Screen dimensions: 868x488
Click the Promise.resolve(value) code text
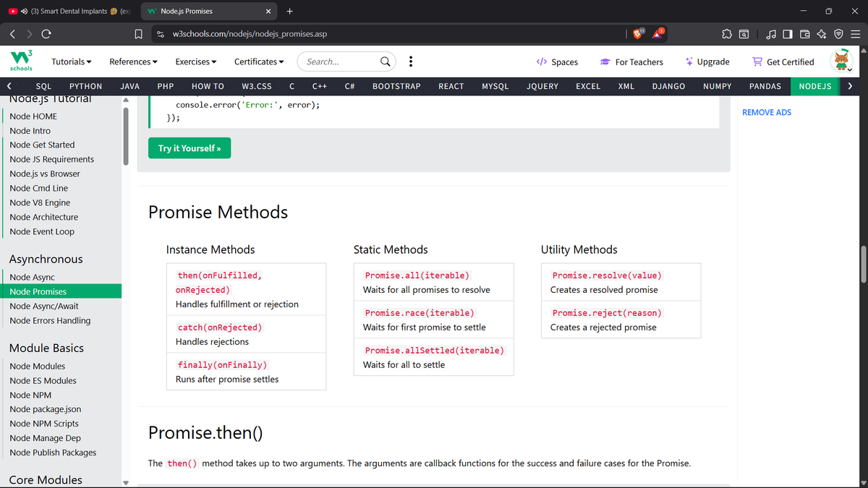tap(607, 275)
